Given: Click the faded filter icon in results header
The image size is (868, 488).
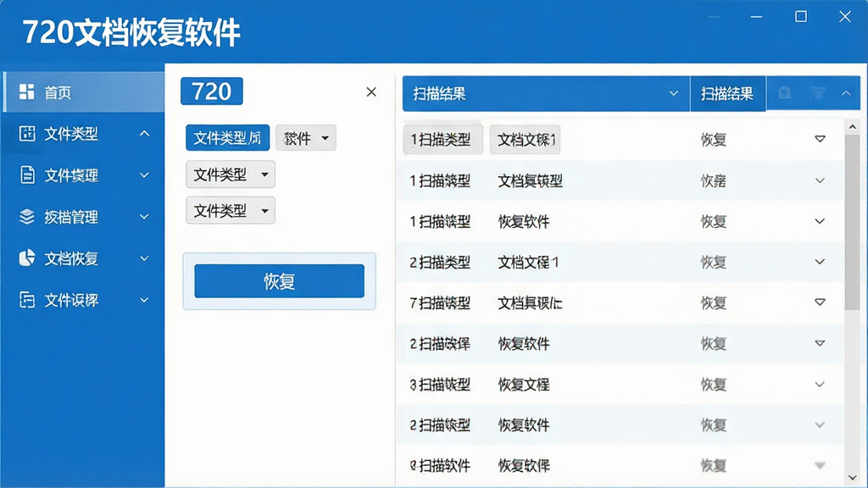Looking at the screenshot, I should point(818,93).
